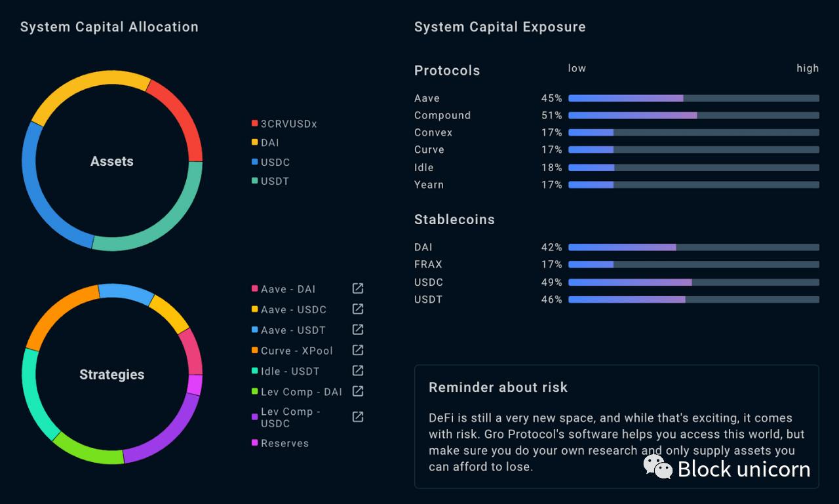Click the USDC stablecoin exposure bar
Screen dimensions: 839x504
click(693, 282)
